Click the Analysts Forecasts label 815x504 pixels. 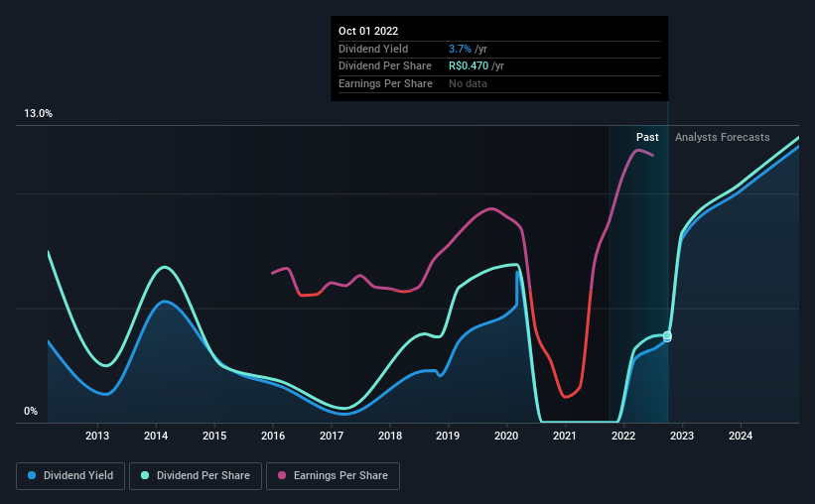point(722,137)
